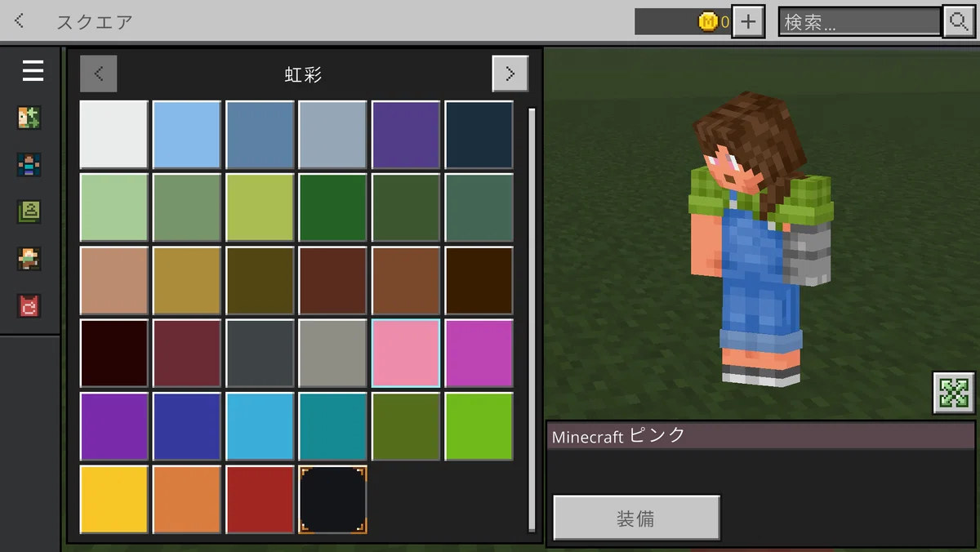The width and height of the screenshot is (980, 552).
Task: Select the red swatch
Action: tap(260, 500)
